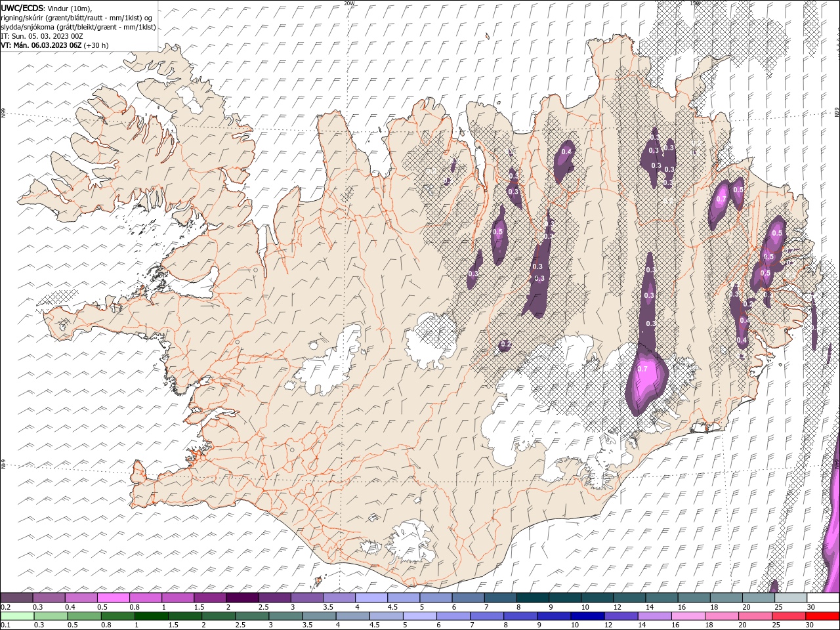The height and width of the screenshot is (630, 840).
Task: Click the '0.1' value in the lower legend scale
Action: 6,625
